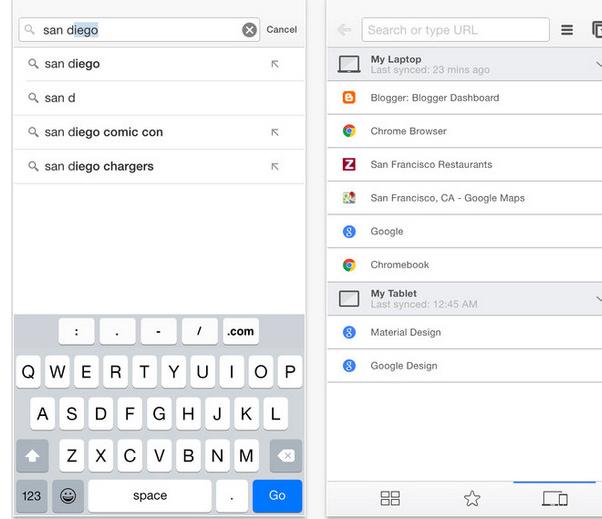Open the emoji keyboard
Viewport: 602px width, 519px height.
tap(68, 495)
